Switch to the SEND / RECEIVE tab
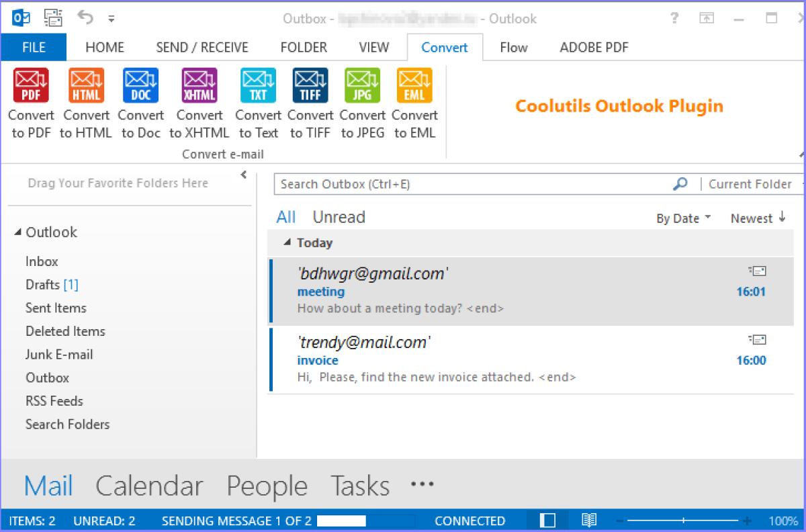 click(x=201, y=47)
